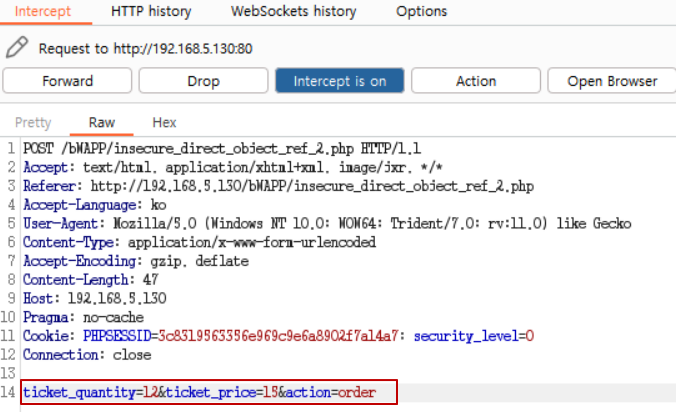Image resolution: width=676 pixels, height=412 pixels.
Task: Forward the intercepted request
Action: [67, 81]
